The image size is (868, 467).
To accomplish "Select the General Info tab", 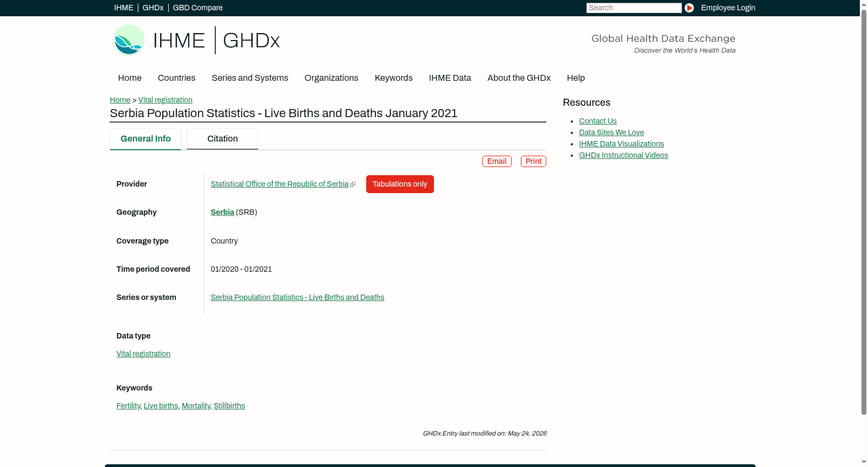I will coord(145,139).
